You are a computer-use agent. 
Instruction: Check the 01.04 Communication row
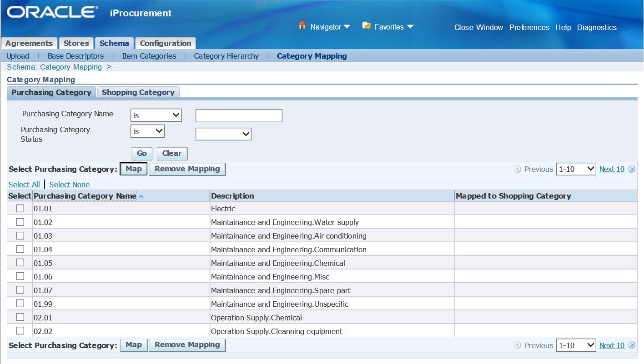[20, 249]
